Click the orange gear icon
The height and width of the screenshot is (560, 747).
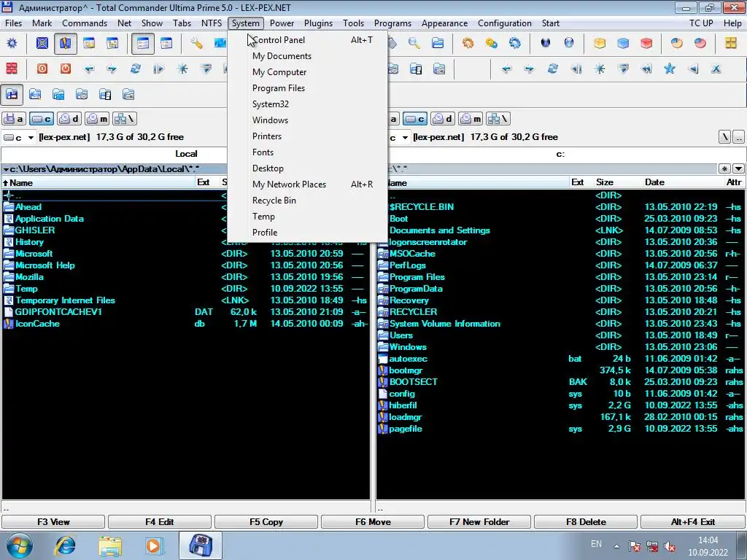point(468,43)
